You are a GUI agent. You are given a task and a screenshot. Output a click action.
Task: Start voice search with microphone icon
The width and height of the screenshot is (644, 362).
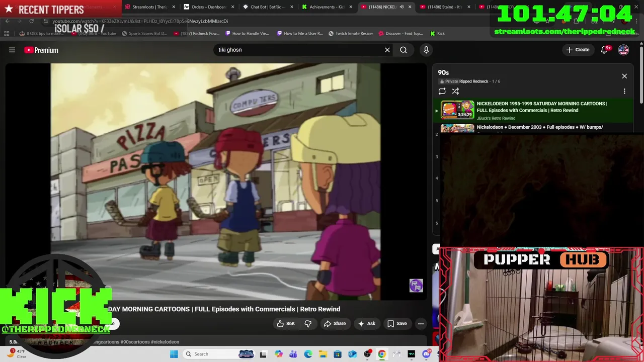(426, 50)
